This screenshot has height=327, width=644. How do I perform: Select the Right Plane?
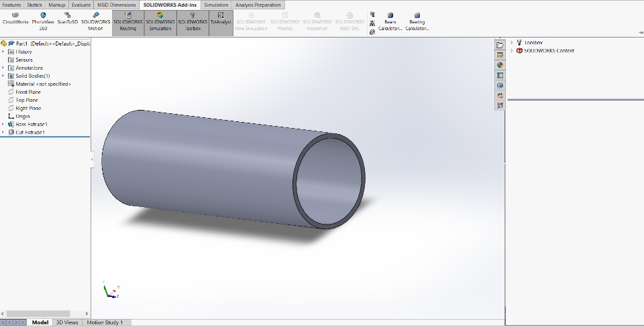25,109
